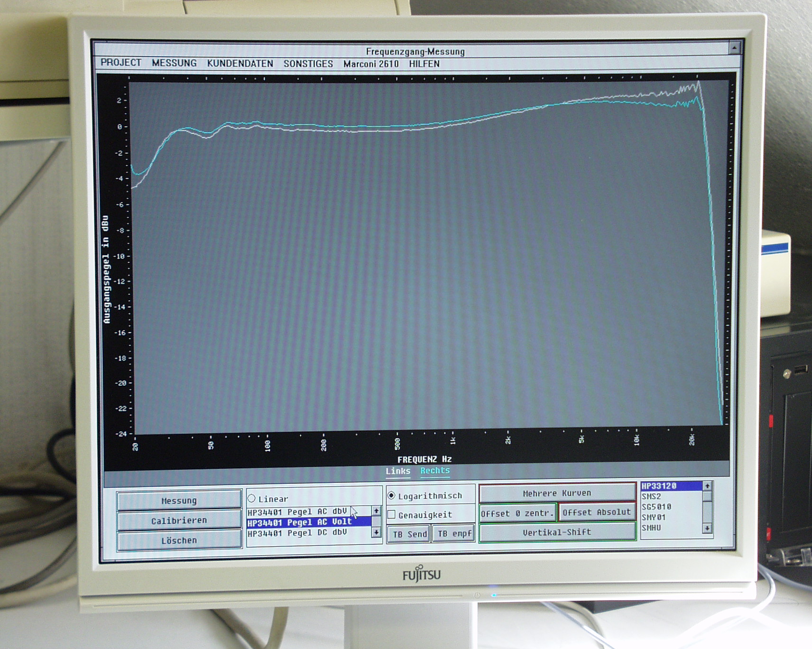Open the SONSTIGES menu

308,64
